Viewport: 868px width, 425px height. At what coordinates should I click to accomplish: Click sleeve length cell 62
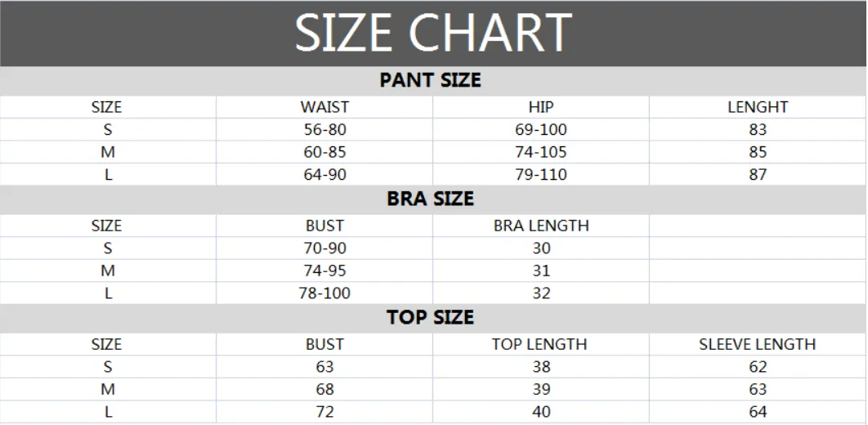click(x=758, y=367)
